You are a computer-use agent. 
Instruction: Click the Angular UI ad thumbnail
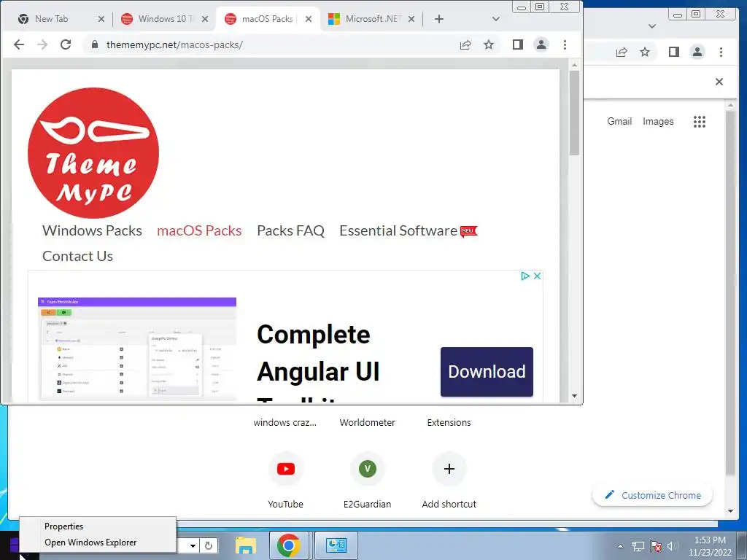[137, 349]
